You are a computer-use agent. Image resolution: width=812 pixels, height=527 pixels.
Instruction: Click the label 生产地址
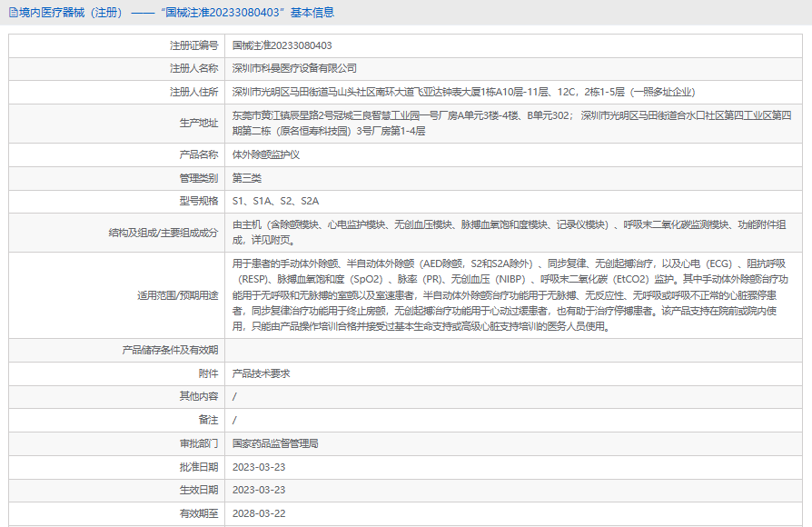coord(199,124)
